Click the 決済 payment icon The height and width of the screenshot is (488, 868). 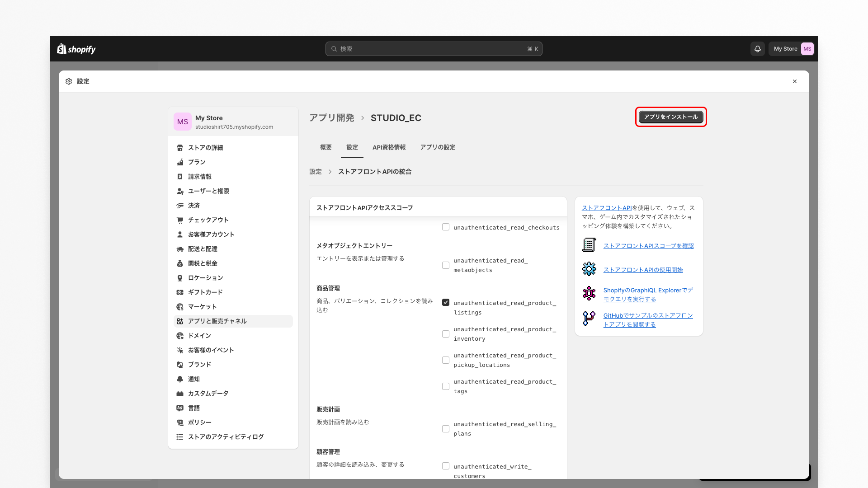(180, 206)
